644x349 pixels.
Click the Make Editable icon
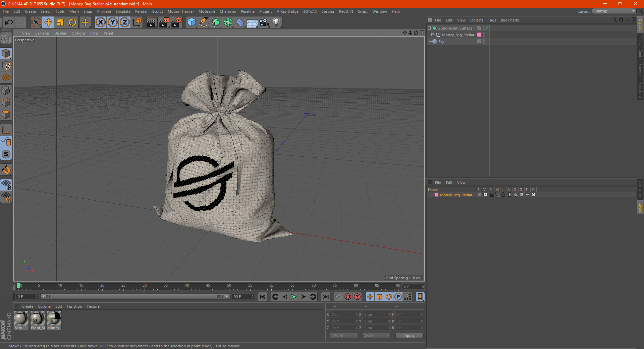coord(6,39)
